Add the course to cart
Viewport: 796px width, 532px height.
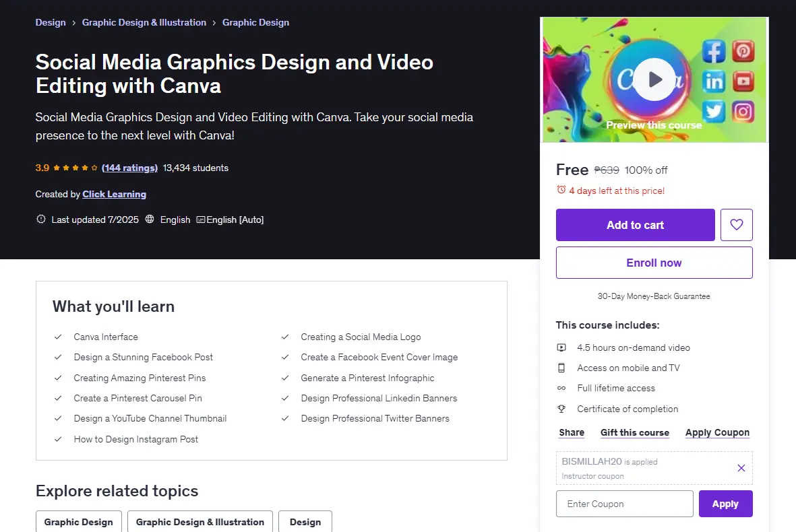pyautogui.click(x=635, y=225)
